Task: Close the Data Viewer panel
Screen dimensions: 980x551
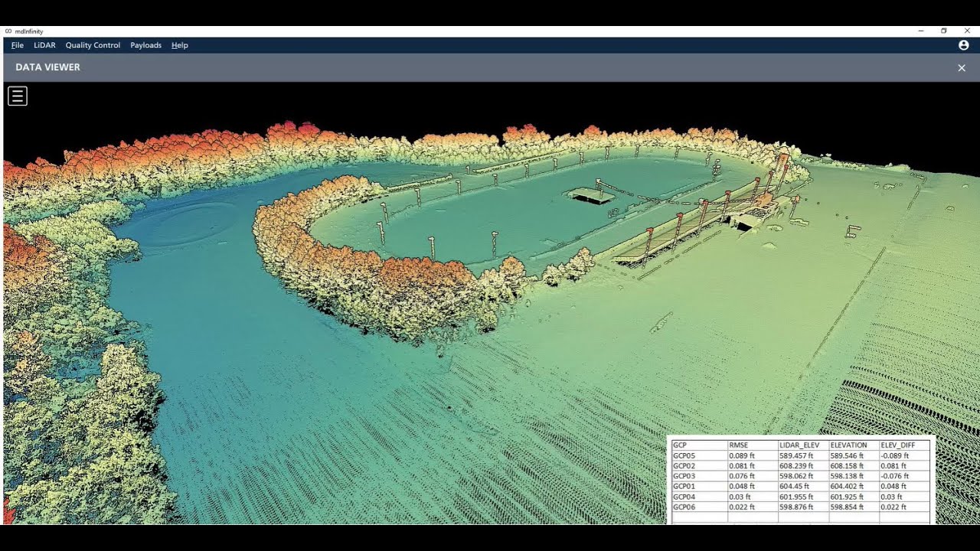Action: click(x=962, y=67)
